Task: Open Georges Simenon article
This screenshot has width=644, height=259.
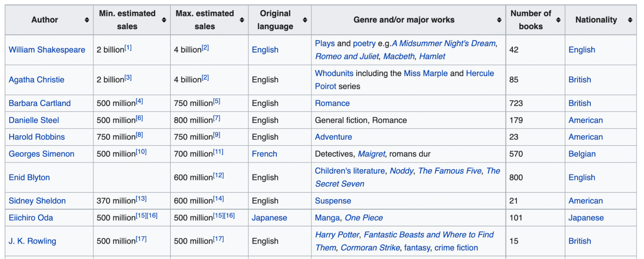Action: pos(42,154)
